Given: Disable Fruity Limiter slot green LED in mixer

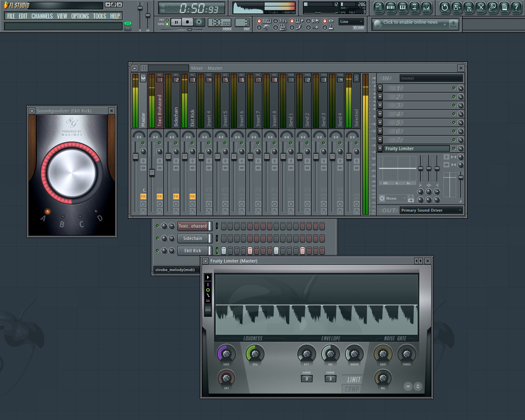Looking at the screenshot, I should [454, 148].
